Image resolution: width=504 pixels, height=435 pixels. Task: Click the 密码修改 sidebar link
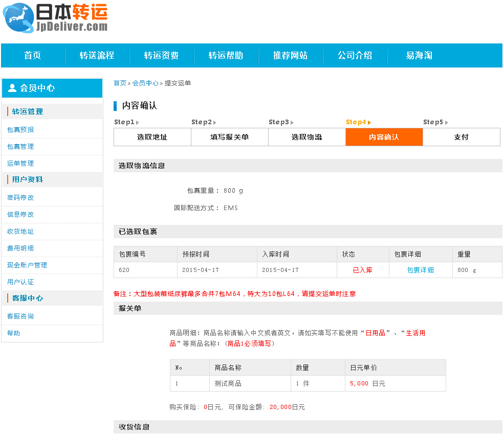pyautogui.click(x=20, y=197)
